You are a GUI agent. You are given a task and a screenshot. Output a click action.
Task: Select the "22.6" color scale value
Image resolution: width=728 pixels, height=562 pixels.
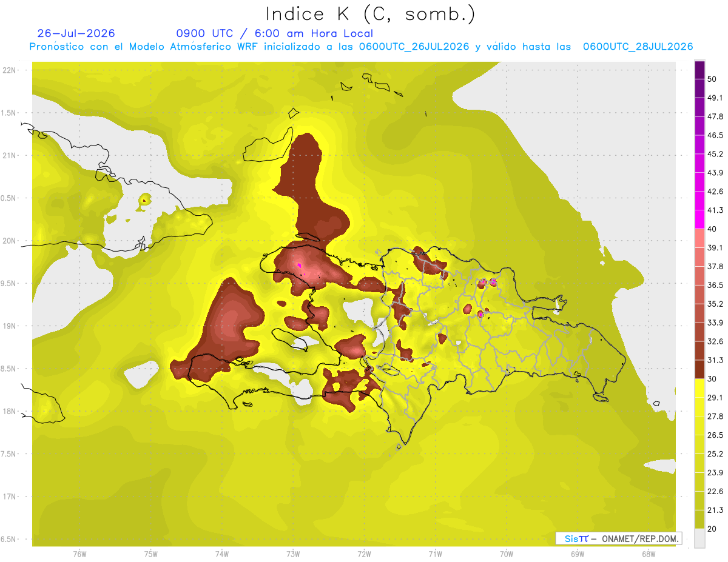(716, 492)
